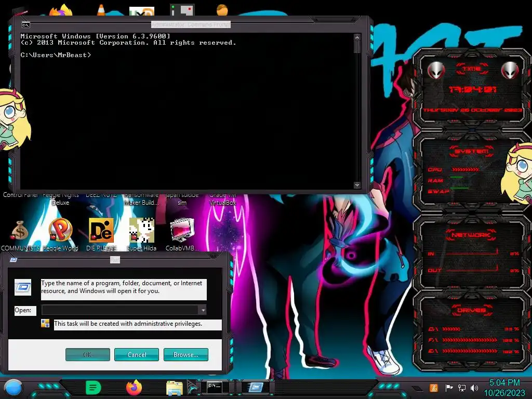532x399 pixels.
Task: Click OK in the Run dialog
Action: 87,354
